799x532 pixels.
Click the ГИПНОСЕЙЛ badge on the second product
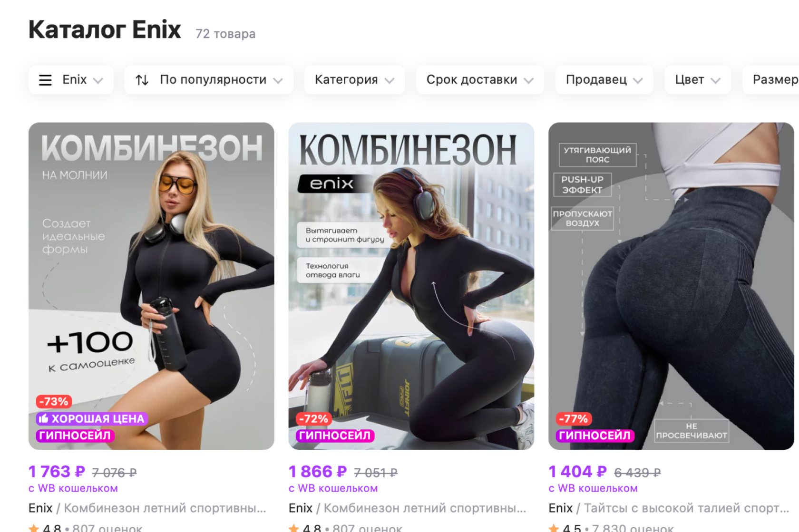(x=335, y=435)
